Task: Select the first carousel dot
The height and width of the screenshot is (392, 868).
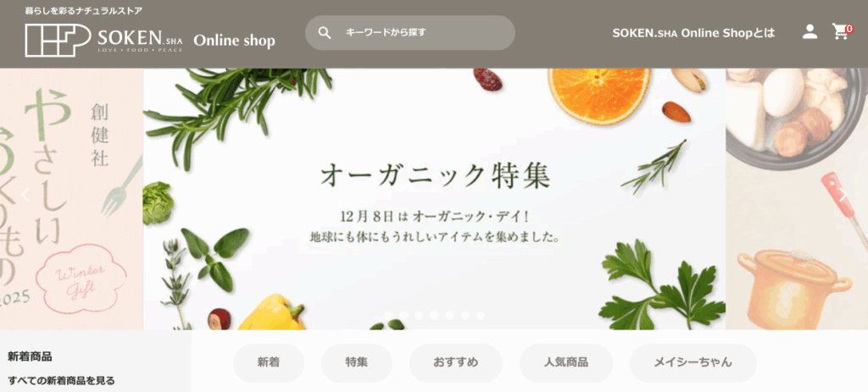Action: (x=388, y=315)
